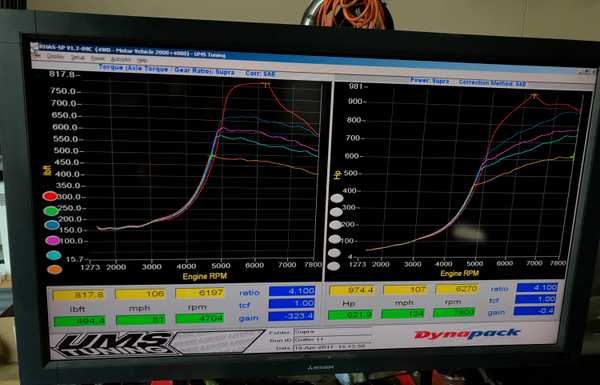Image resolution: width=600 pixels, height=385 pixels.
Task: Toggle the blue run circle on torque graph
Action: point(52,225)
